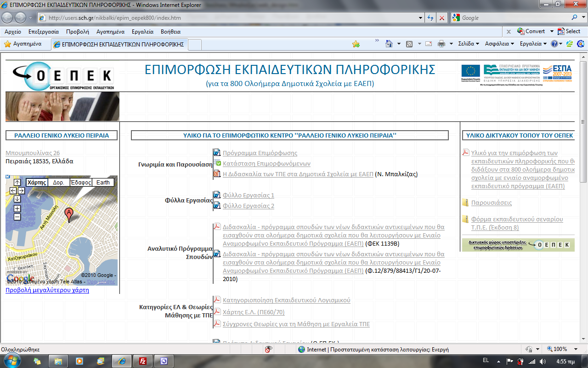
Task: Open the Βοήθεια menu
Action: coord(170,32)
